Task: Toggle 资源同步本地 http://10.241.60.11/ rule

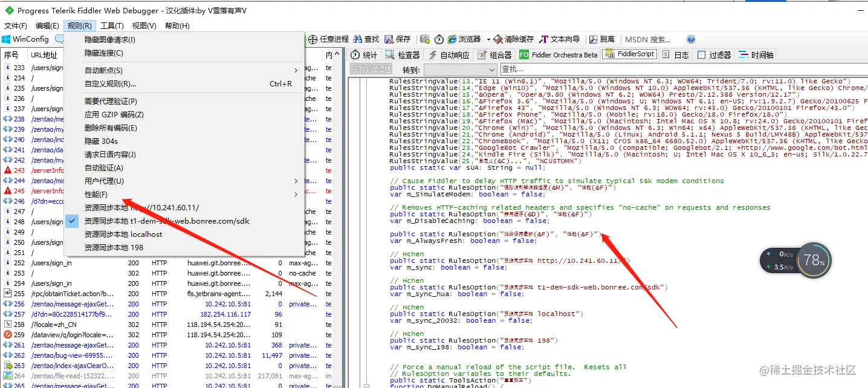Action: [184, 208]
